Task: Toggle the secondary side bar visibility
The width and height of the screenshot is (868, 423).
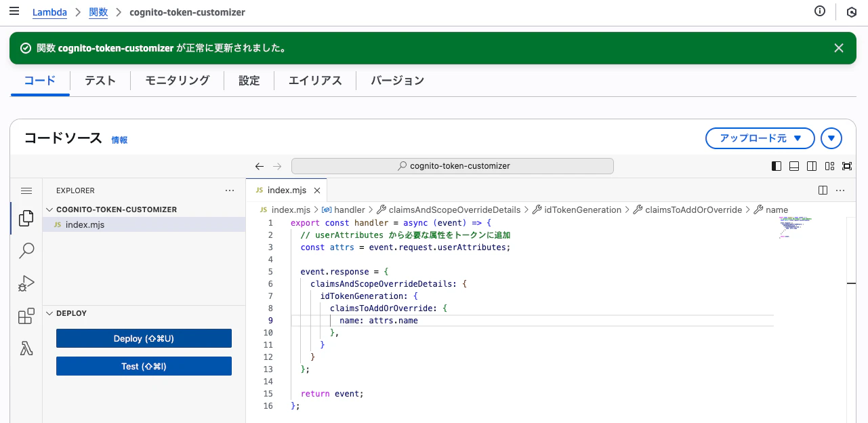Action: pos(812,166)
